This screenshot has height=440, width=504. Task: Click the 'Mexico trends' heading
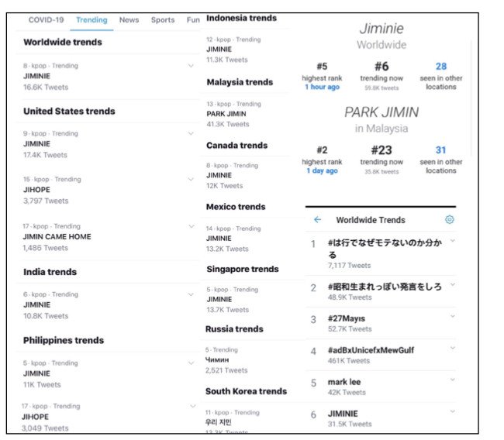tap(236, 207)
